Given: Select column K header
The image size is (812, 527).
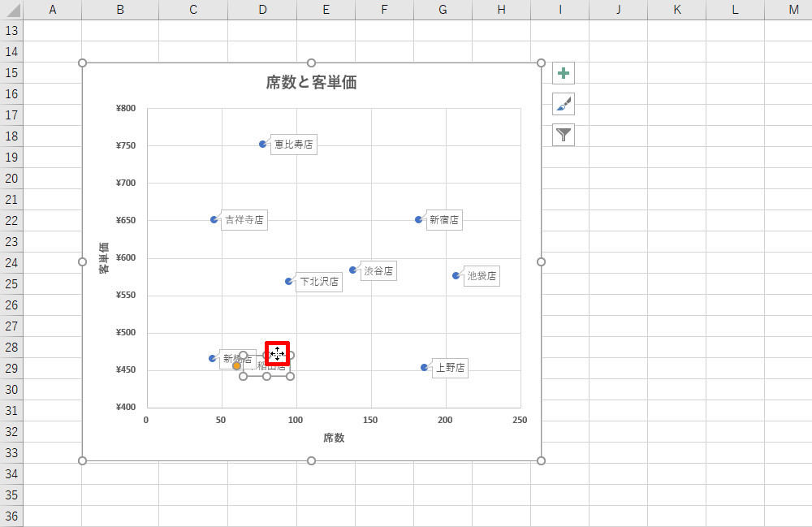Looking at the screenshot, I should point(676,9).
